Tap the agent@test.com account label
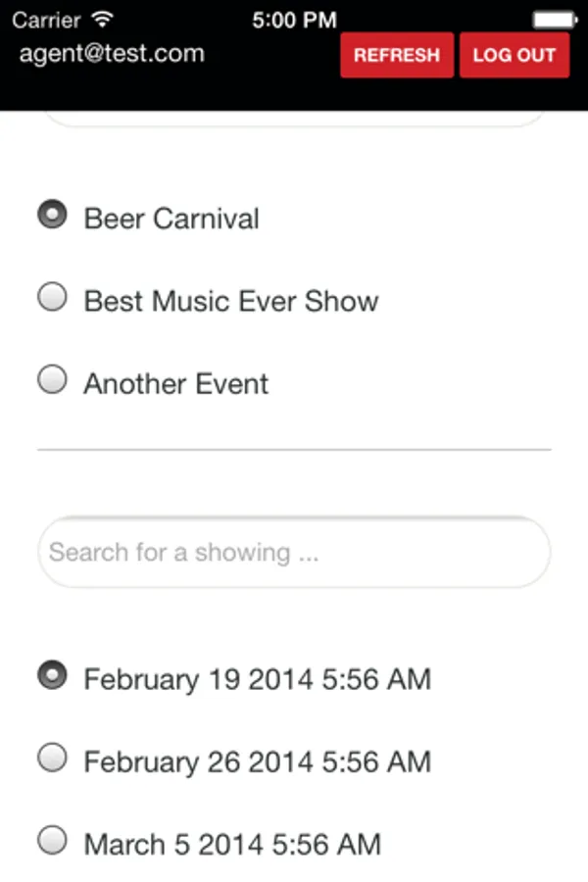 [112, 53]
